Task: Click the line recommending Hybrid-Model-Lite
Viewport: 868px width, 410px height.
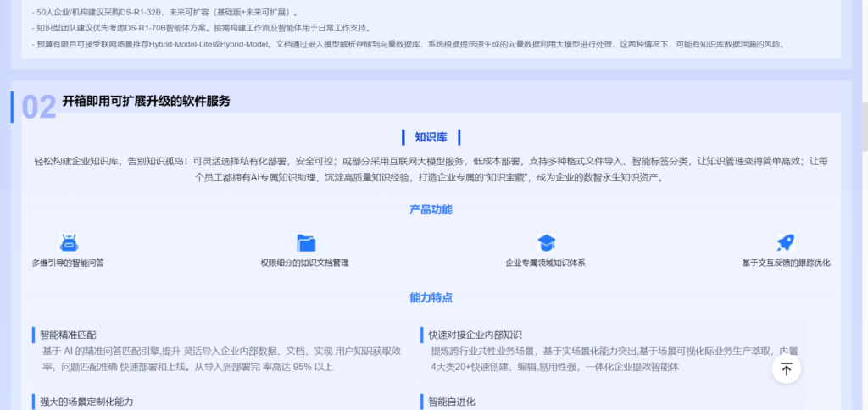Action: [x=409, y=44]
